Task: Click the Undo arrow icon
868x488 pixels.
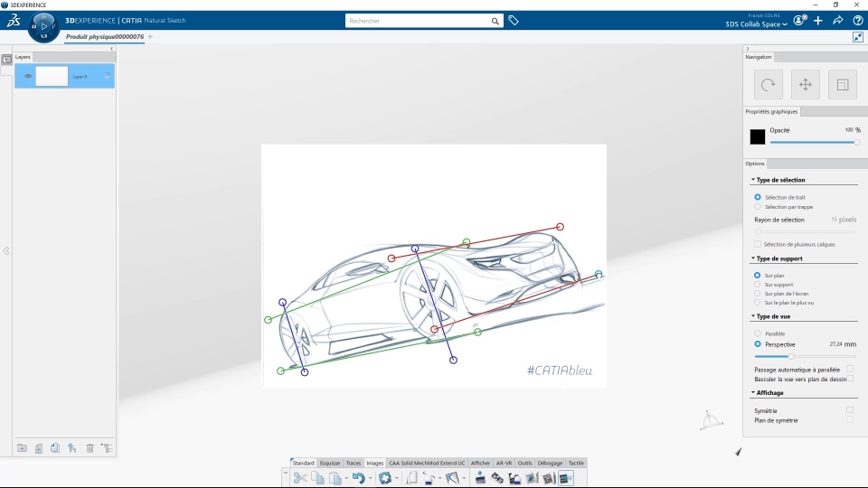Action: coord(358,477)
